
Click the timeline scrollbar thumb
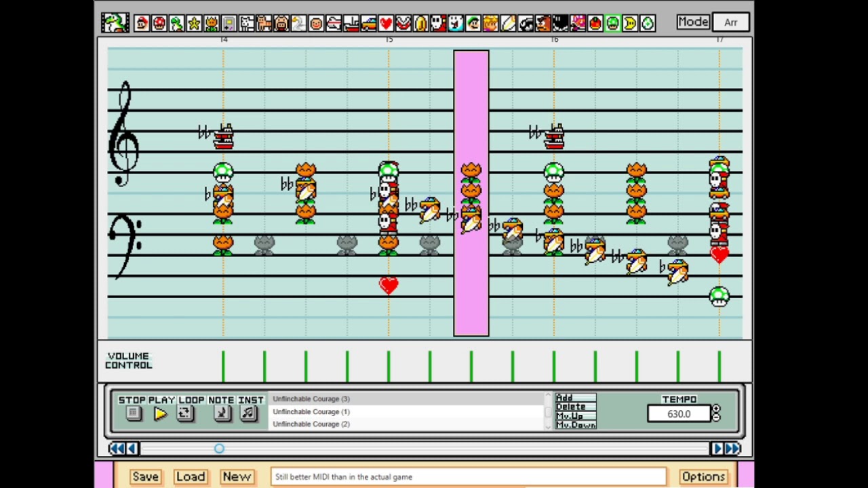(219, 449)
